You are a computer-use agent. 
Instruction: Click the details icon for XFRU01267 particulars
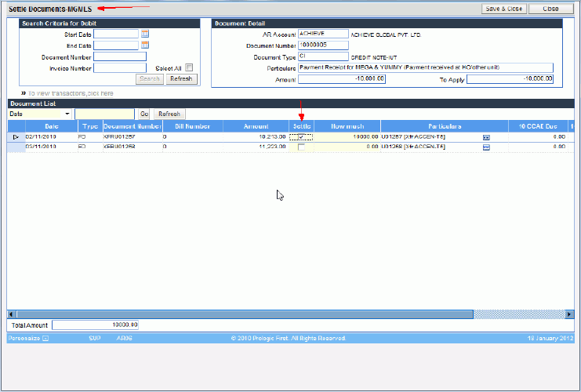click(x=486, y=136)
